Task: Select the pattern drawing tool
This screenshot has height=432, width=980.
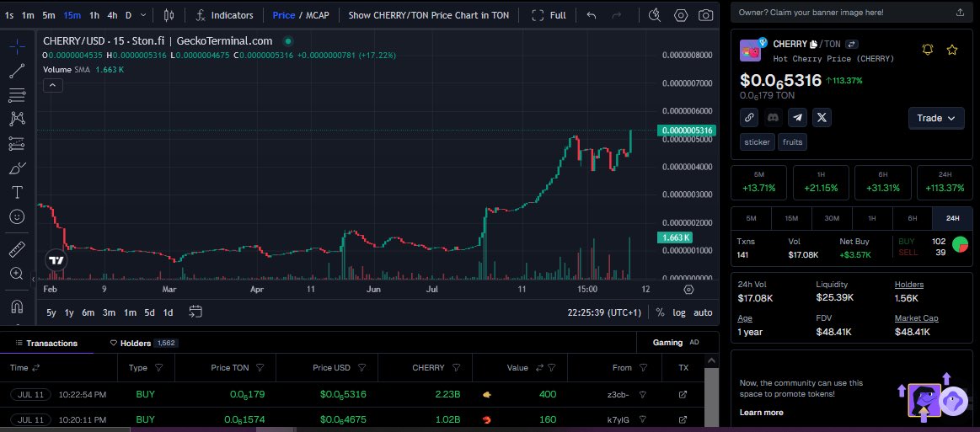Action: pyautogui.click(x=17, y=119)
